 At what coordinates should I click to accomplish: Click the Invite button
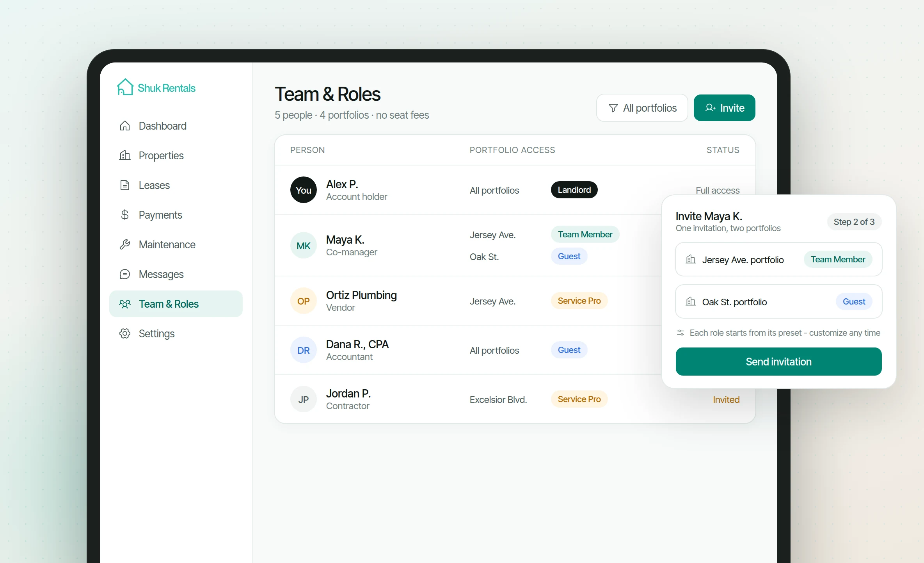(724, 108)
